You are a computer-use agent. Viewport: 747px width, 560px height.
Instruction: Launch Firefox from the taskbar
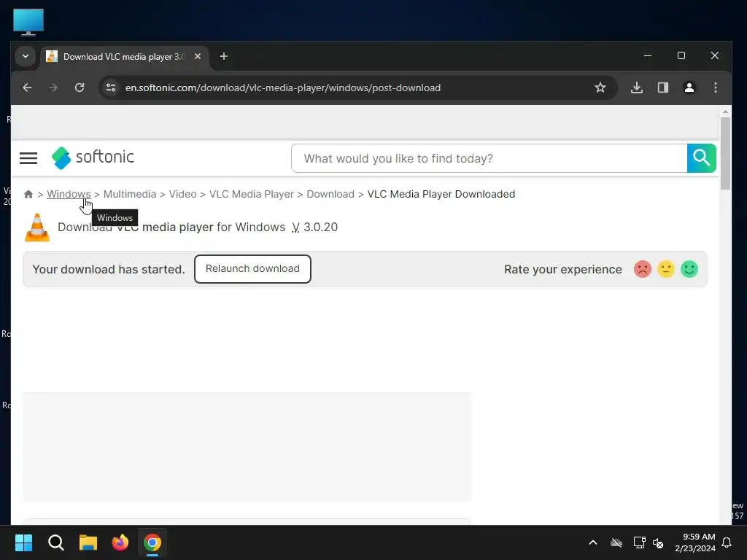[x=120, y=542]
